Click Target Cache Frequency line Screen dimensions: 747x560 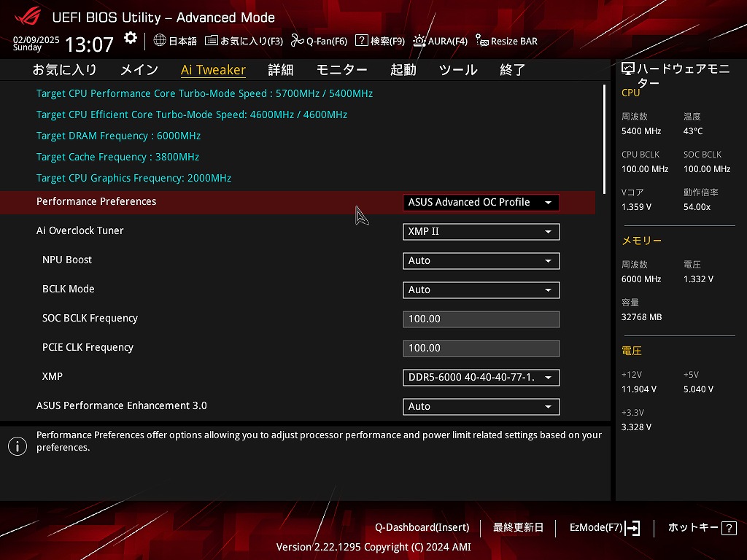(117, 157)
